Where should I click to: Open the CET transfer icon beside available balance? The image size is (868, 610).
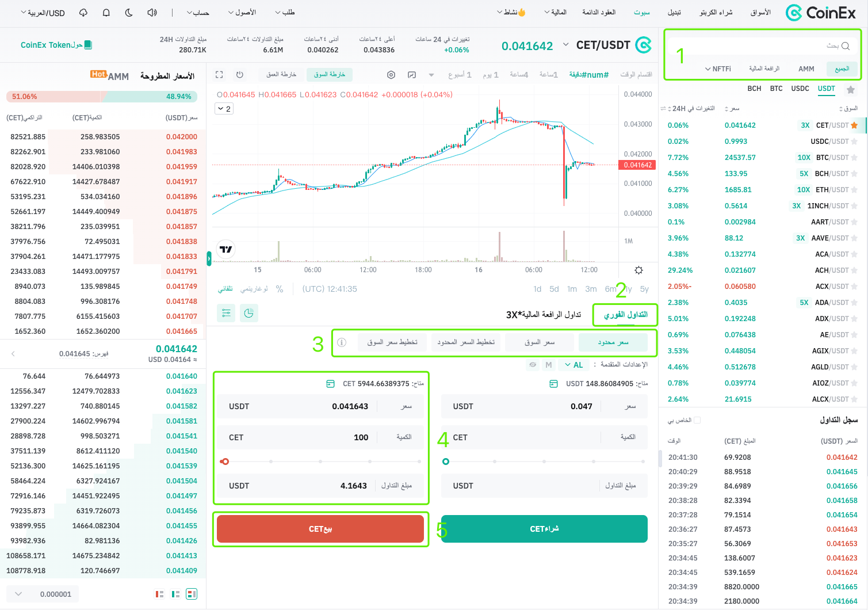(330, 384)
